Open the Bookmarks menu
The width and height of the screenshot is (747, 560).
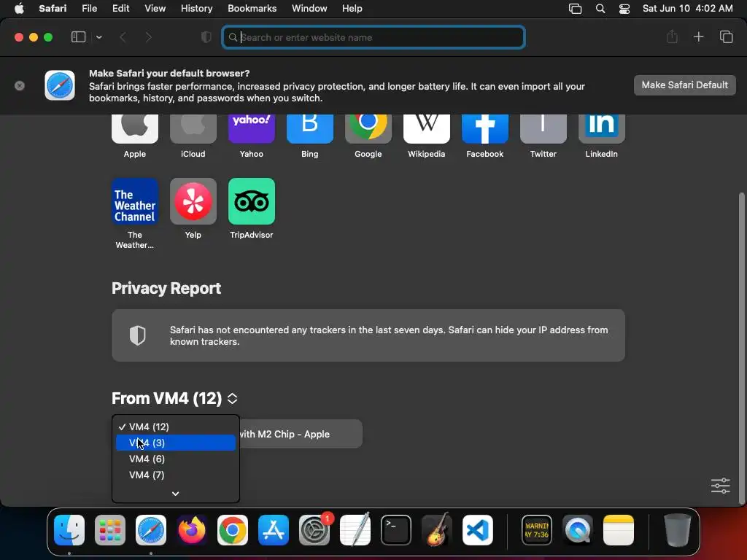252,9
